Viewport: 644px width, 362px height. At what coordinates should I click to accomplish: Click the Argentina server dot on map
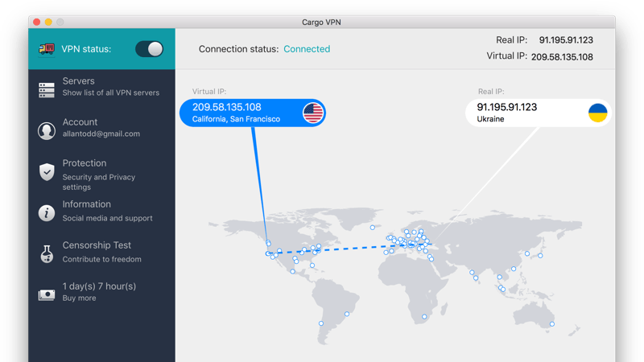321,324
